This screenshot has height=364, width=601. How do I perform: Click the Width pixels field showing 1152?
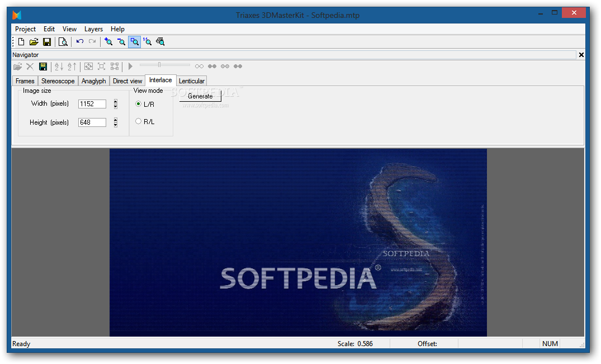(x=92, y=104)
